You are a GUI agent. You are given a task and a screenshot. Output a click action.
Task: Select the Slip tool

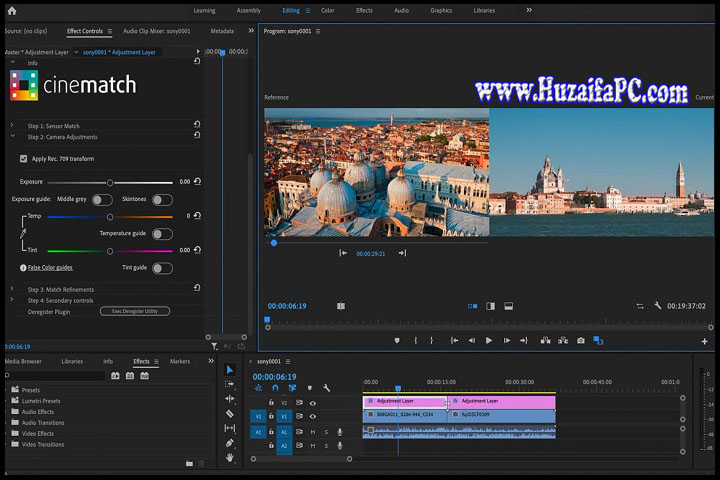(230, 428)
